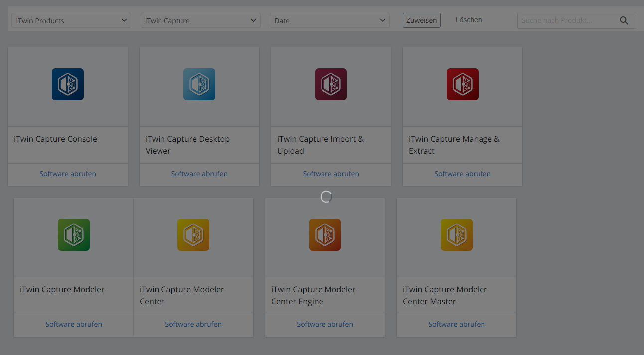Viewport: 644px width, 355px height.
Task: Open the Date sort dropdown
Action: pyautogui.click(x=329, y=21)
